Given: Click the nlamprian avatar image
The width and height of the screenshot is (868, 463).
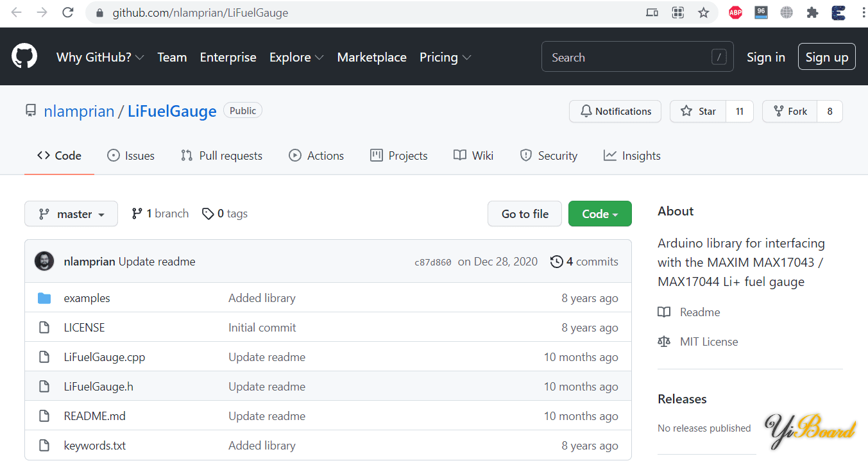Looking at the screenshot, I should pos(44,262).
